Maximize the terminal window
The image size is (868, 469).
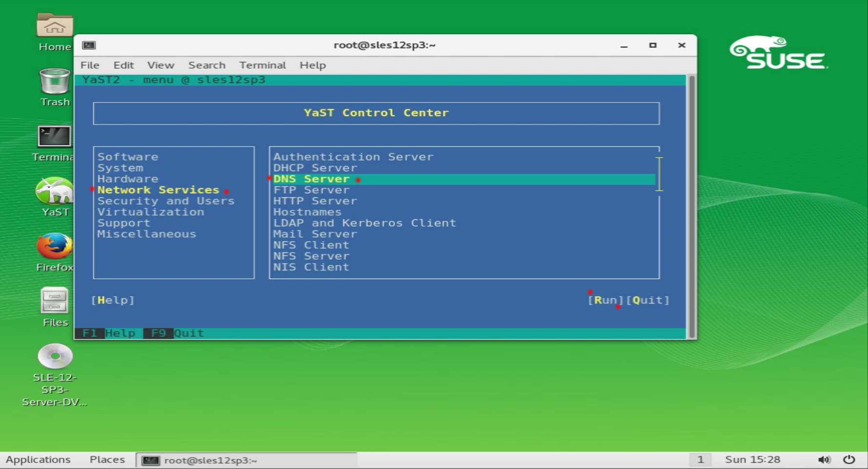pyautogui.click(x=653, y=45)
